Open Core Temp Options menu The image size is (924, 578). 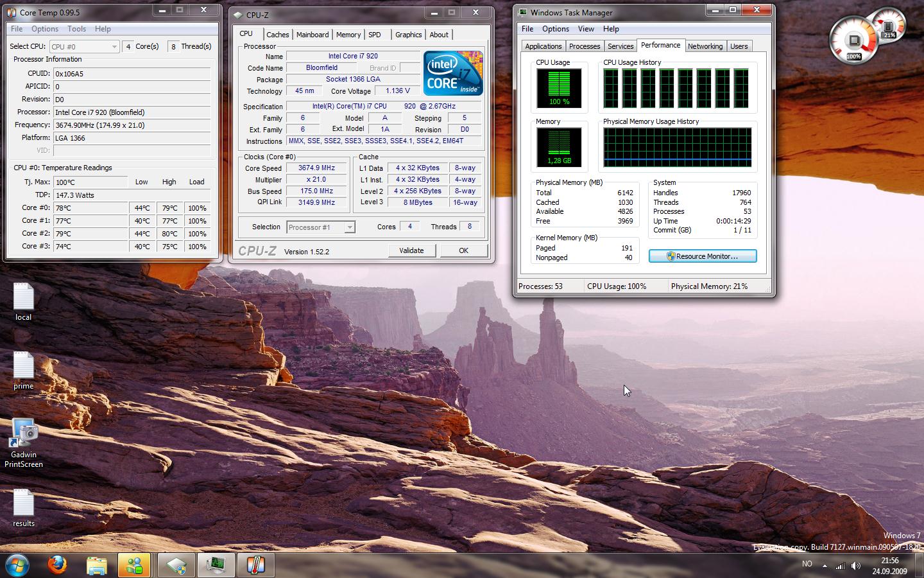point(45,28)
